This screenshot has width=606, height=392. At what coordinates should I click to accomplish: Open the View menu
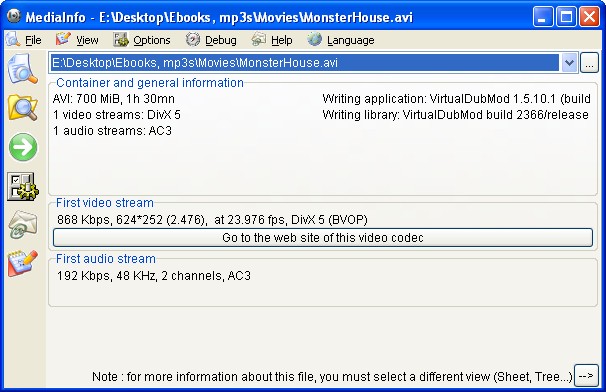87,40
